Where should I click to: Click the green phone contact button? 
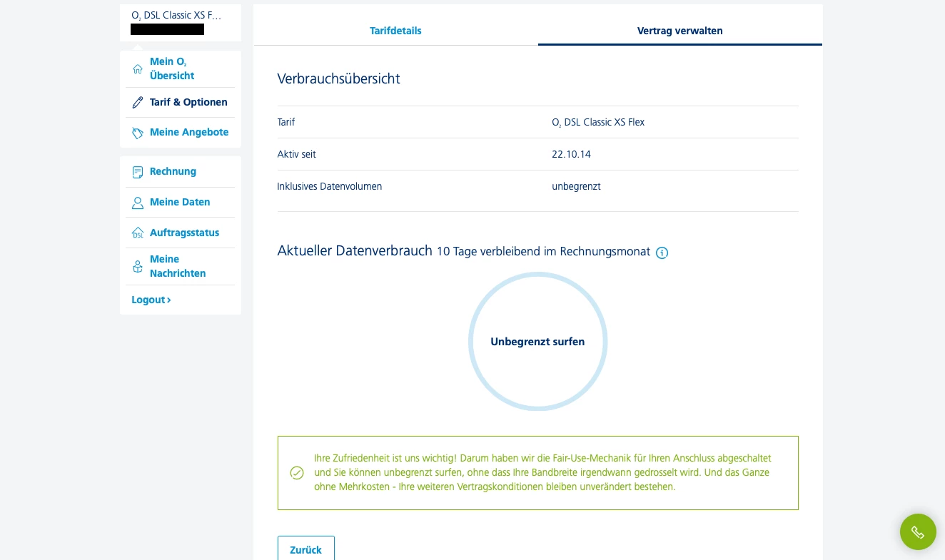point(918,532)
